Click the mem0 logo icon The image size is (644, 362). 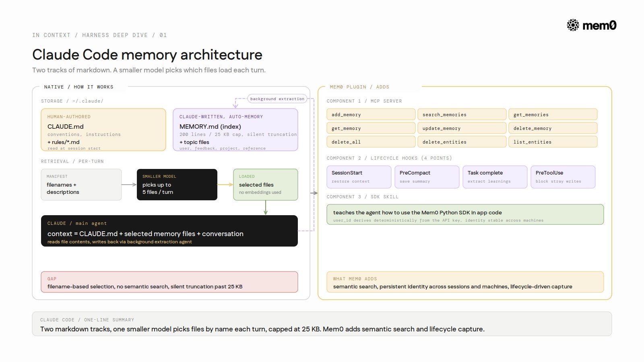point(573,25)
